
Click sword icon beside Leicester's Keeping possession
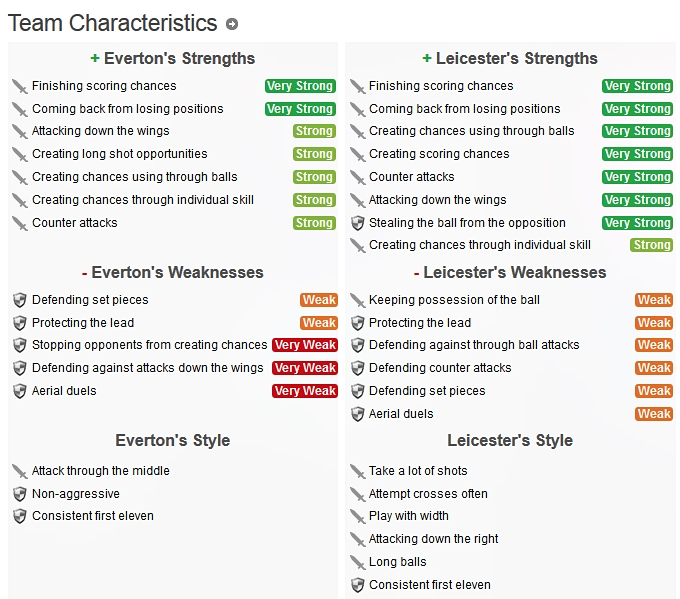pos(357,300)
